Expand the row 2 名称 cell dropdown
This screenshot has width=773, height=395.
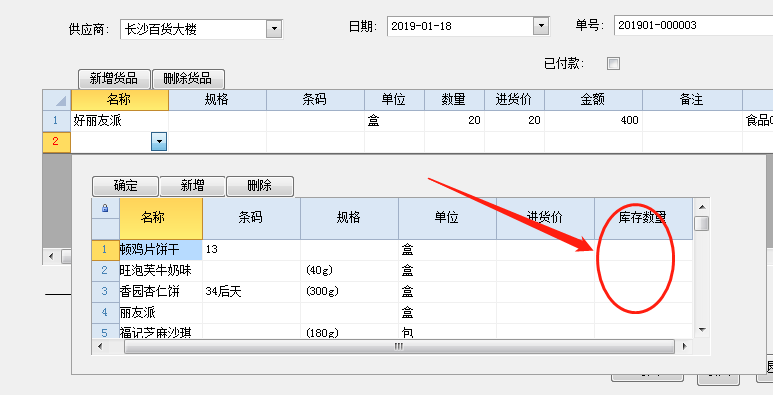coord(159,142)
